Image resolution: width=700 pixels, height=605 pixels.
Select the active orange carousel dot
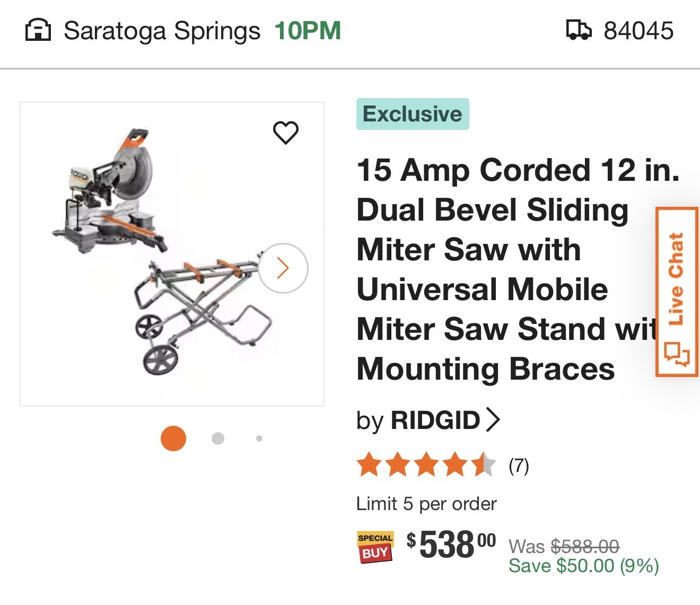click(173, 438)
